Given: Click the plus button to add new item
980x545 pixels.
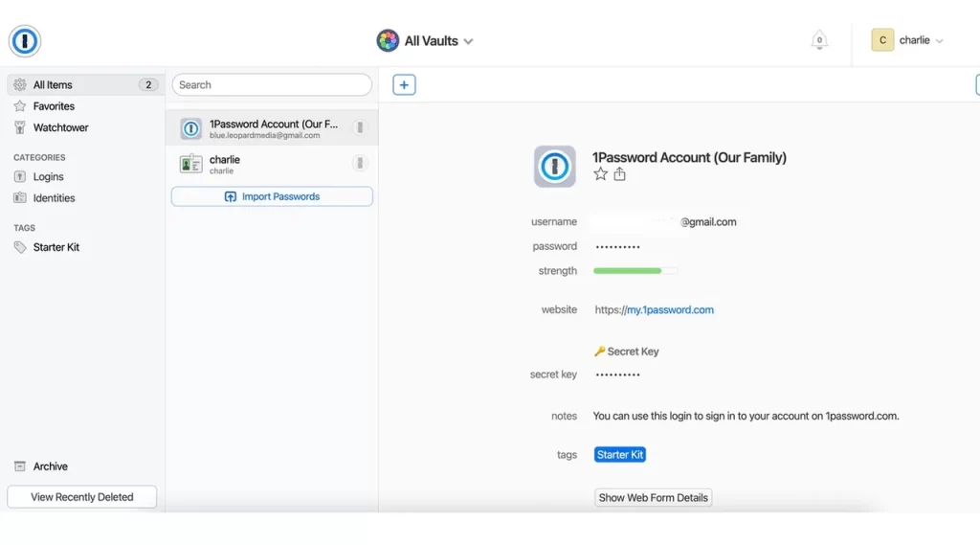Looking at the screenshot, I should [x=404, y=84].
